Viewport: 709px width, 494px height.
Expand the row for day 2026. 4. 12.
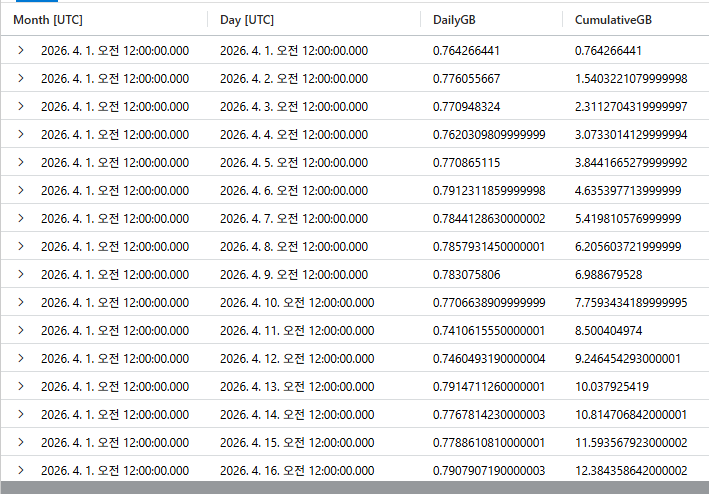pyautogui.click(x=21, y=358)
